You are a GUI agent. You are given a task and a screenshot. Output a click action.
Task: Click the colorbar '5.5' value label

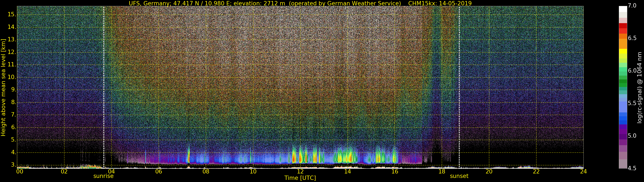(x=632, y=103)
